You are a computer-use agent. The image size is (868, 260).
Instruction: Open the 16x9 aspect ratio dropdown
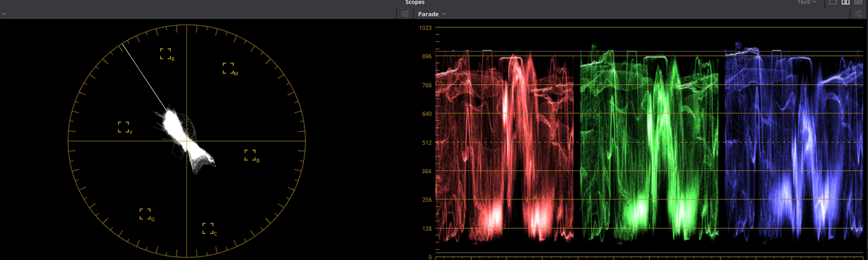pos(807,3)
